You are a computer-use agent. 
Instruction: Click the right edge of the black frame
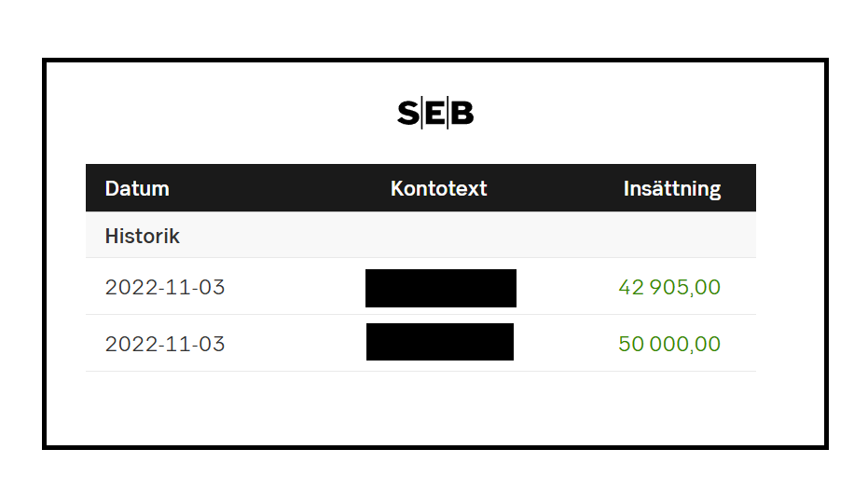(x=825, y=253)
